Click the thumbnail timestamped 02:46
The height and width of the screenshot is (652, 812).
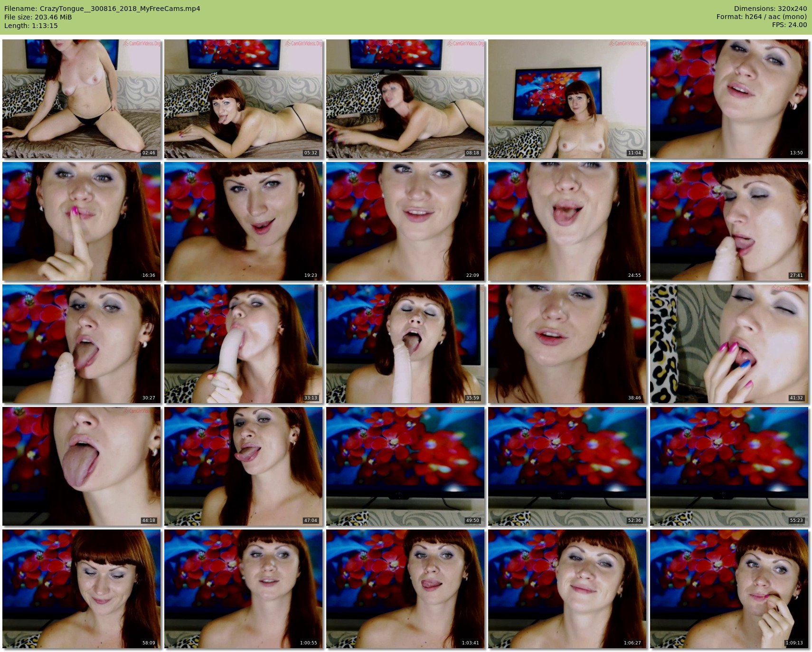(x=82, y=99)
